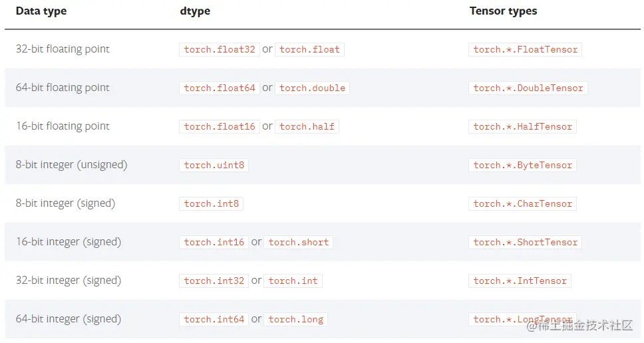
Task: Click the torch.float32 code label
Action: (220, 50)
